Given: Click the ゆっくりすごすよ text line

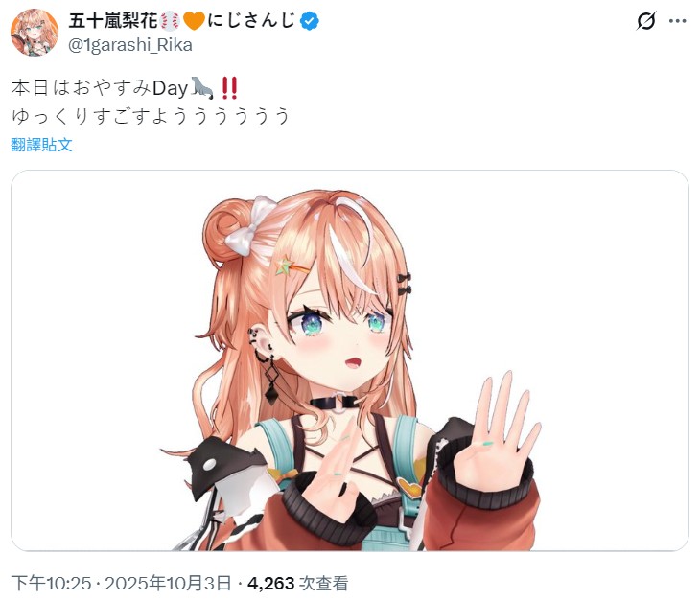Looking at the screenshot, I should (151, 116).
